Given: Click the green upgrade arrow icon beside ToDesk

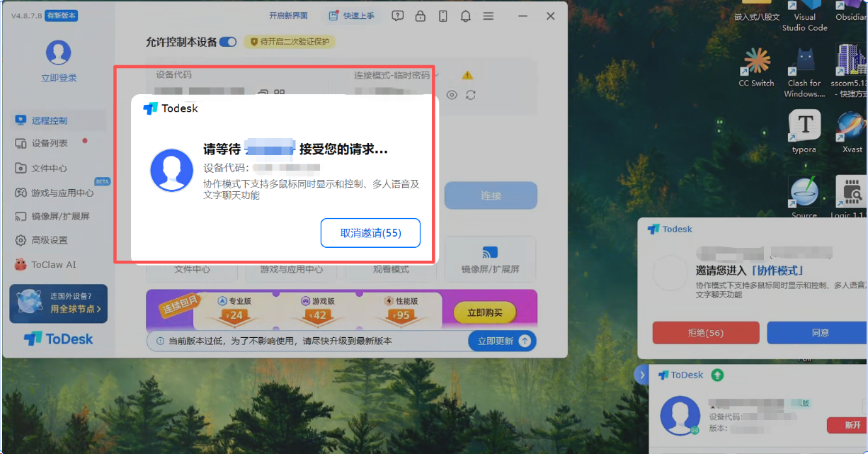Looking at the screenshot, I should coord(717,375).
